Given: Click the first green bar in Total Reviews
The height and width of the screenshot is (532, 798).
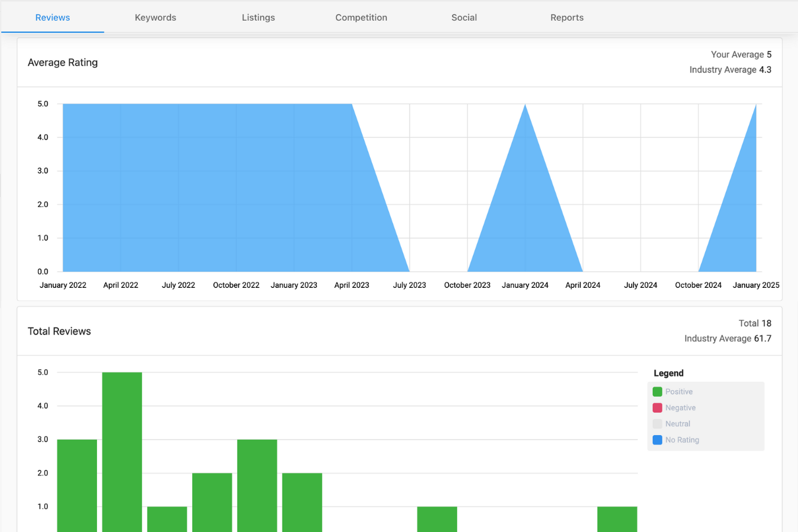Looking at the screenshot, I should [x=77, y=485].
